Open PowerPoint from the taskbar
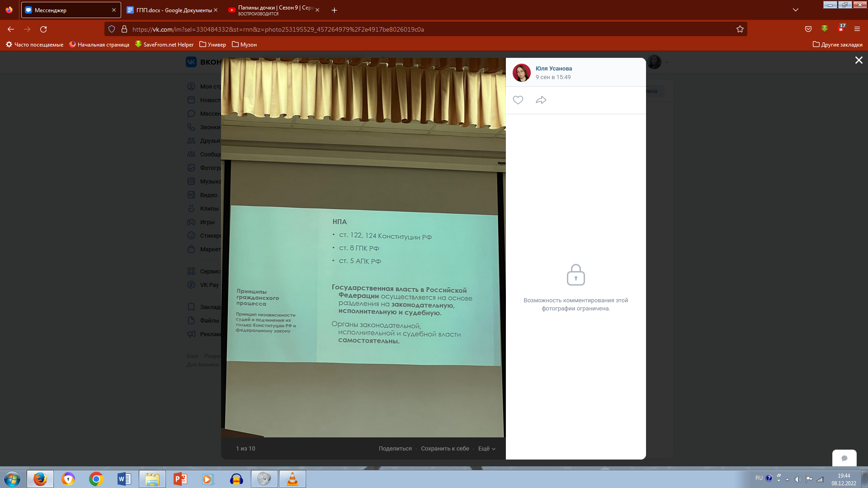 coord(180,479)
